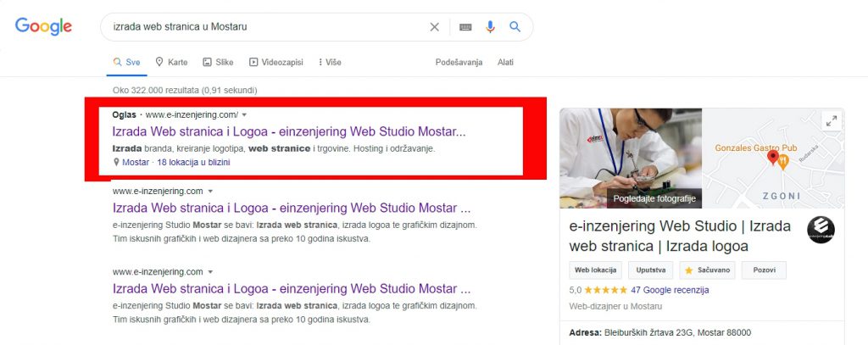Open the on-screen keyboard icon

pos(465,26)
